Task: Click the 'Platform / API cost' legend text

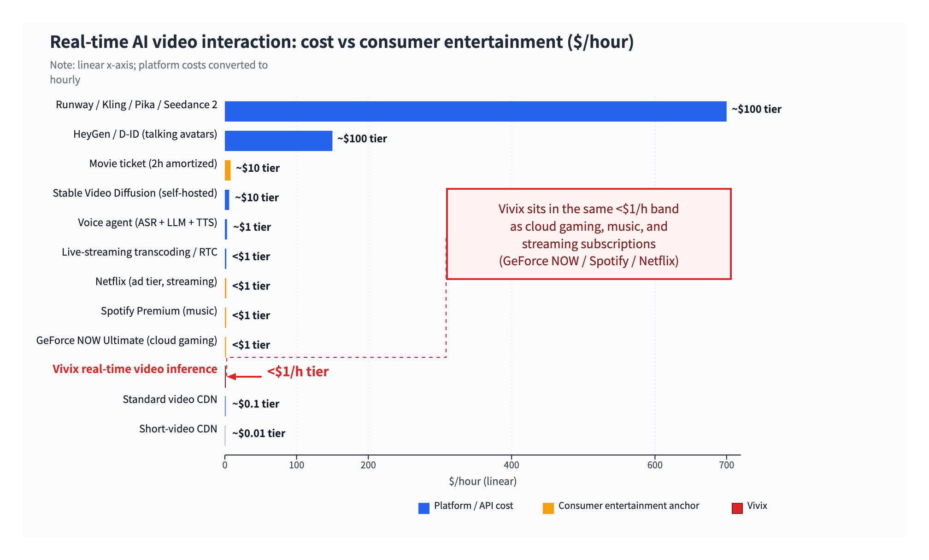Action: pos(473,506)
